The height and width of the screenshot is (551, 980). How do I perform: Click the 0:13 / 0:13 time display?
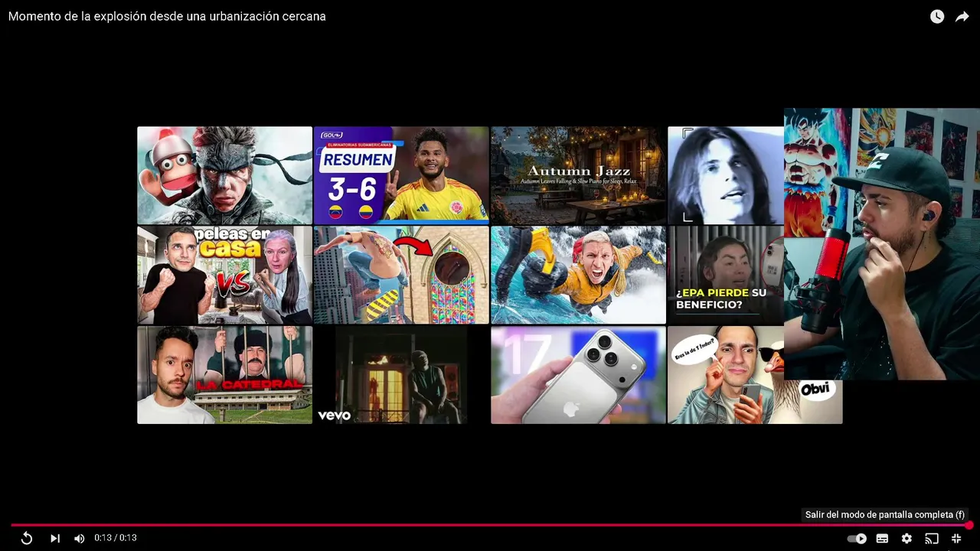pyautogui.click(x=116, y=538)
